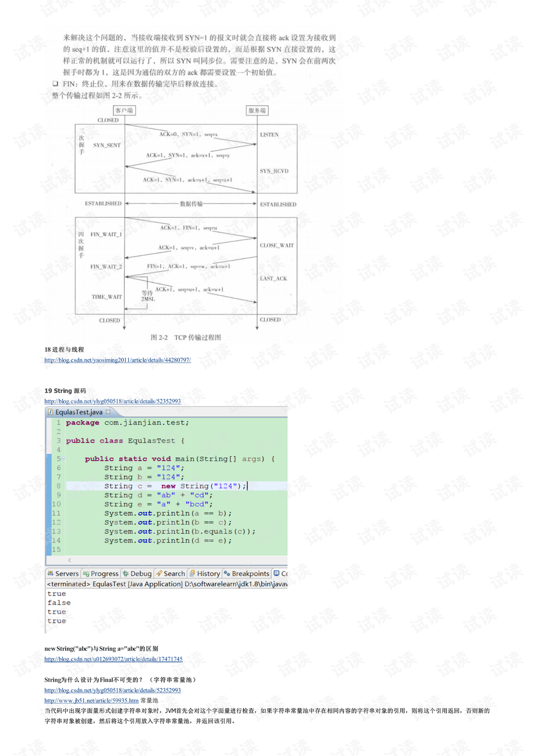This screenshot has width=535, height=756.
Task: Open the jb51.net constant pool link
Action: pyautogui.click(x=89, y=700)
